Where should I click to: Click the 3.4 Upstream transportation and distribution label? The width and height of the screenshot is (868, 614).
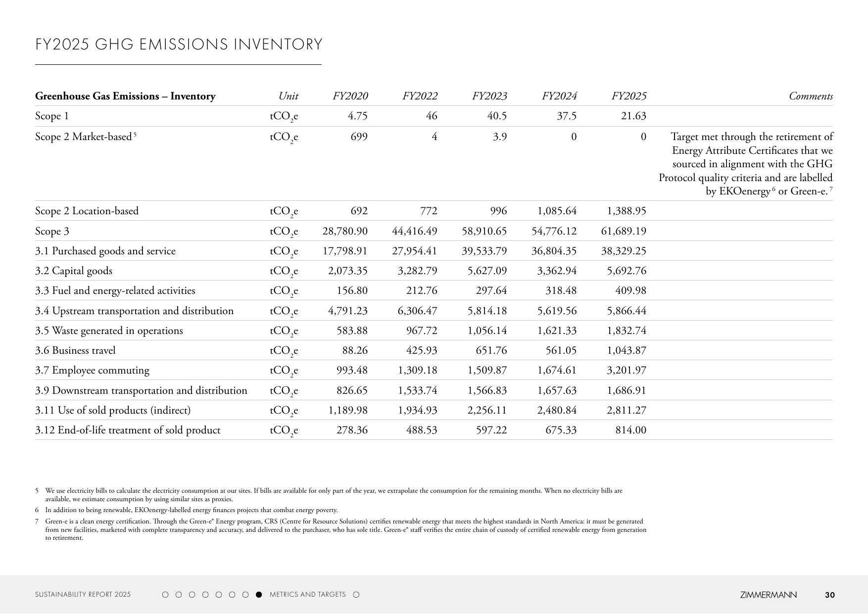(134, 311)
